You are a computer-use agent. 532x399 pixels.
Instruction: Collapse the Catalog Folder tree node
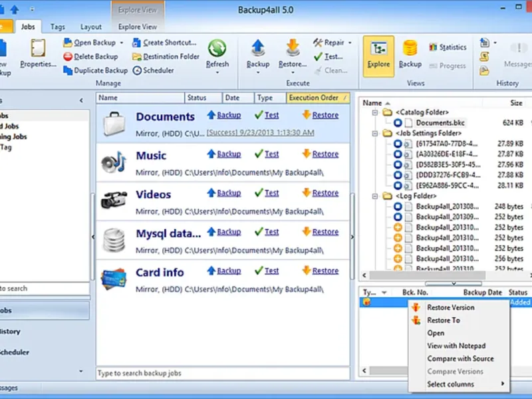click(375, 112)
